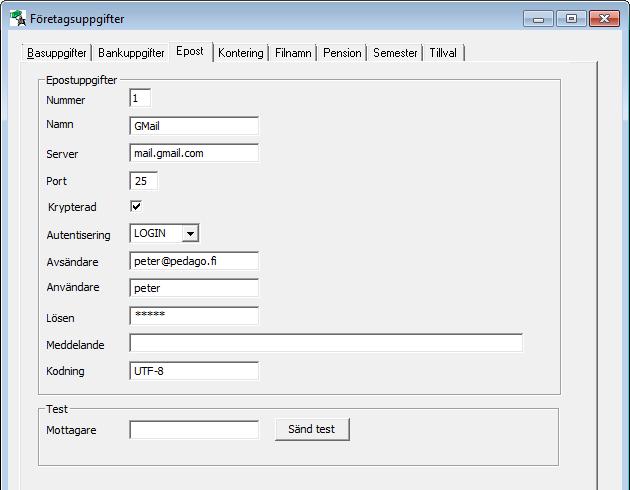
Task: Click the Nummer input field
Action: click(x=140, y=98)
